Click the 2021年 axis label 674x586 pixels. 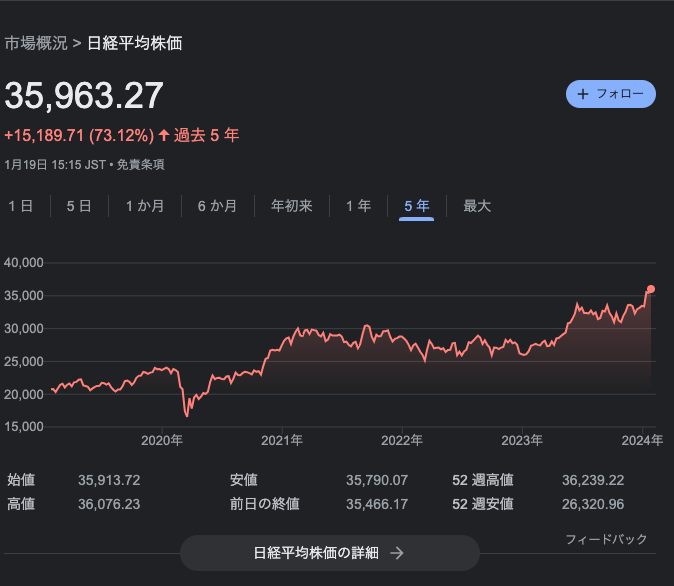[x=282, y=440]
